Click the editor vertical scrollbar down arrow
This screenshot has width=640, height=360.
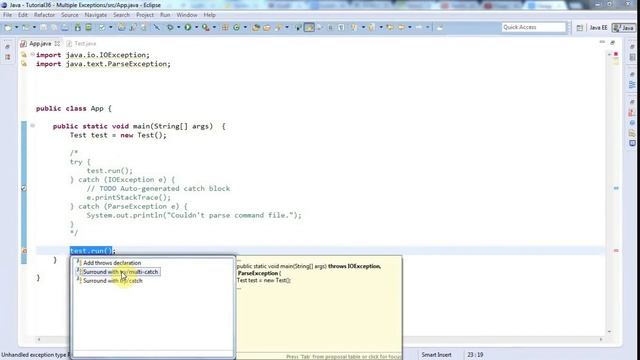point(609,332)
